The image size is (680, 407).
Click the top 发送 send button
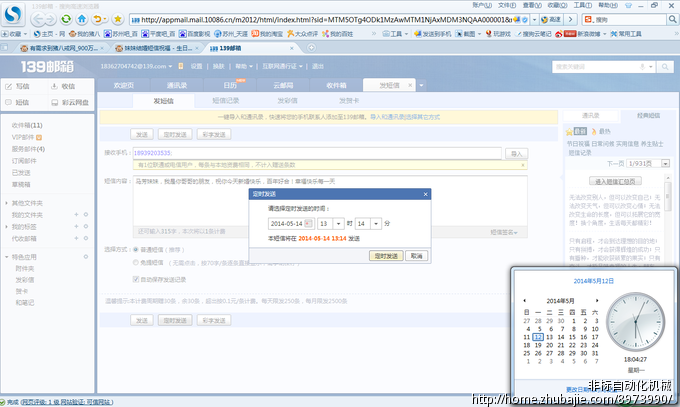pos(142,135)
